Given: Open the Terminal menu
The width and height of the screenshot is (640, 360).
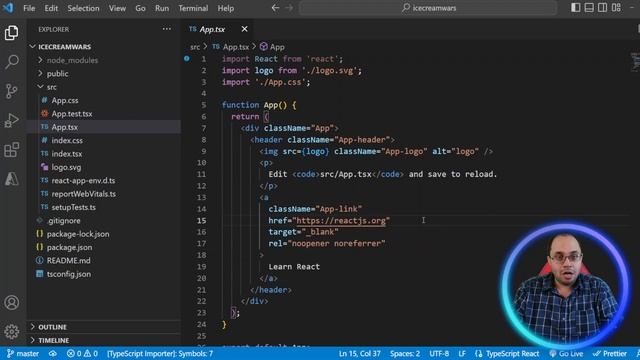Looking at the screenshot, I should [193, 8].
